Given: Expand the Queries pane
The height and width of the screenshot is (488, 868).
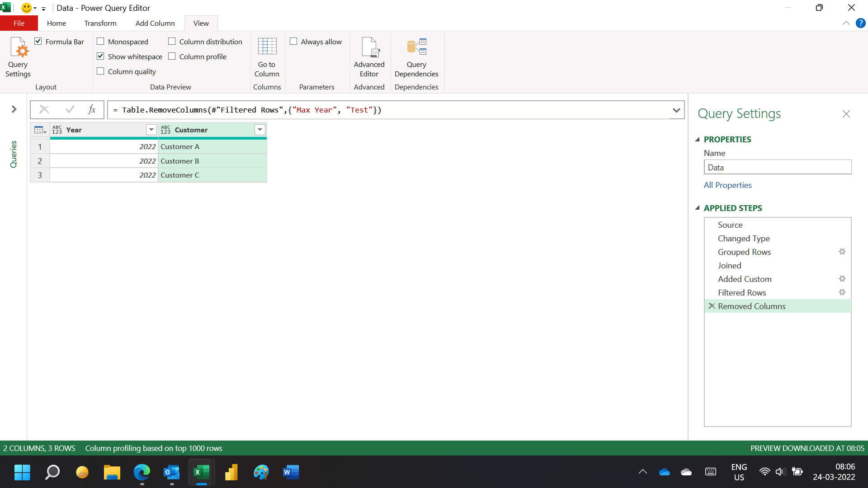Looking at the screenshot, I should pos(14,109).
